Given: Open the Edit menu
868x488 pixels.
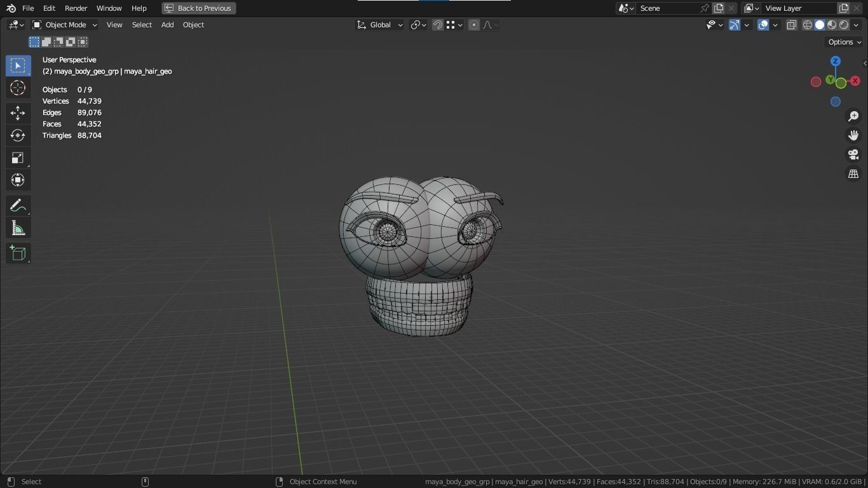Looking at the screenshot, I should point(49,8).
